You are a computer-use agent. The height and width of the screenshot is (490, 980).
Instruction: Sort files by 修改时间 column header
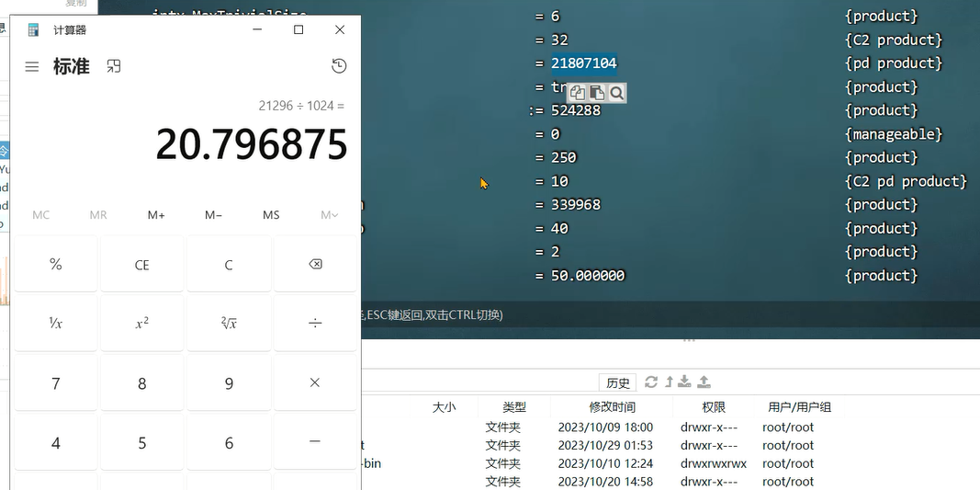612,407
